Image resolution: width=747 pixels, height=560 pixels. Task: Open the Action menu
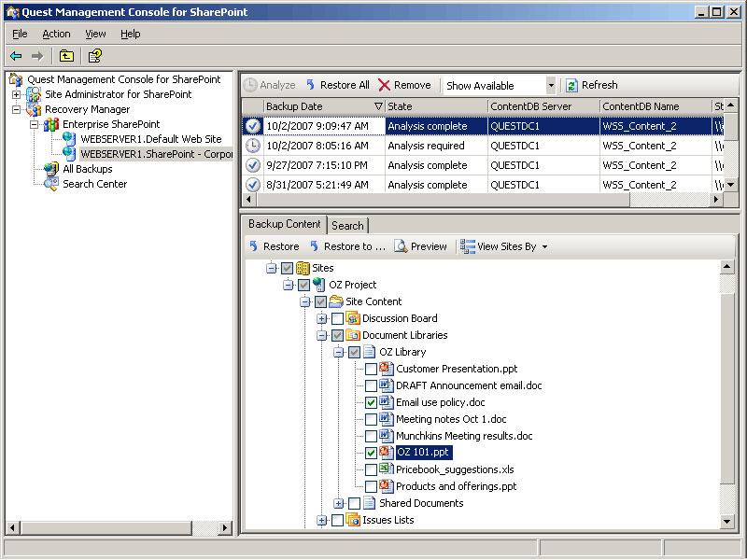coord(56,34)
